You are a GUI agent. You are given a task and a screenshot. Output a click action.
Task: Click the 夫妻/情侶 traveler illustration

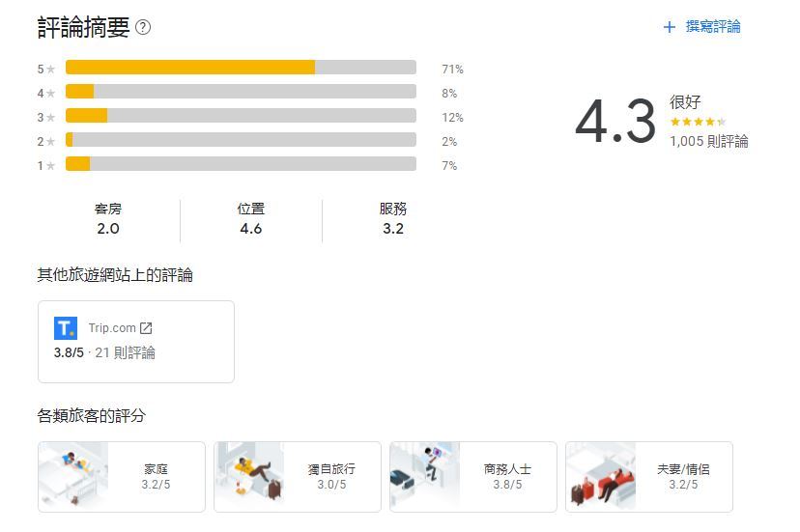(x=601, y=476)
